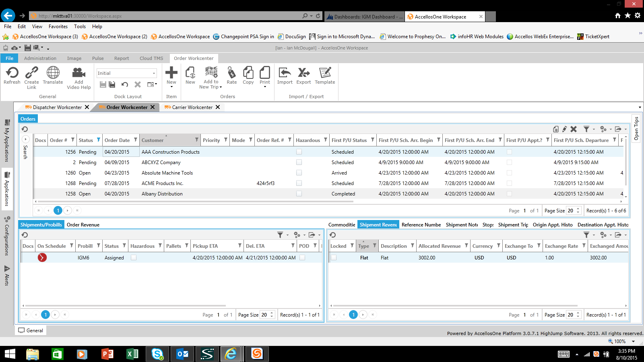Toggle Hazardous checkbox for probill IGM6
Screen dimensions: 644x362
(x=134, y=257)
